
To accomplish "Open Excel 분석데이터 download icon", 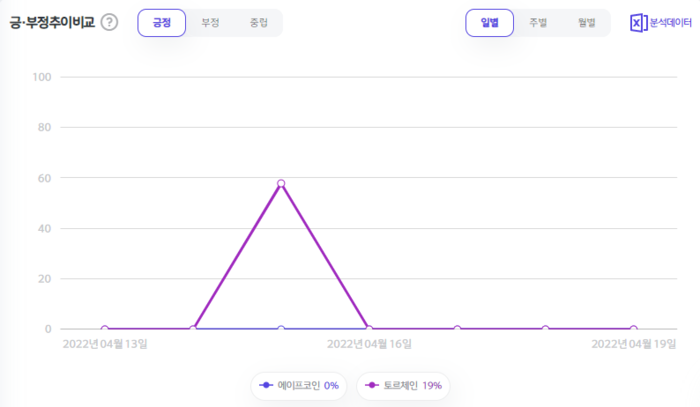I will (638, 23).
